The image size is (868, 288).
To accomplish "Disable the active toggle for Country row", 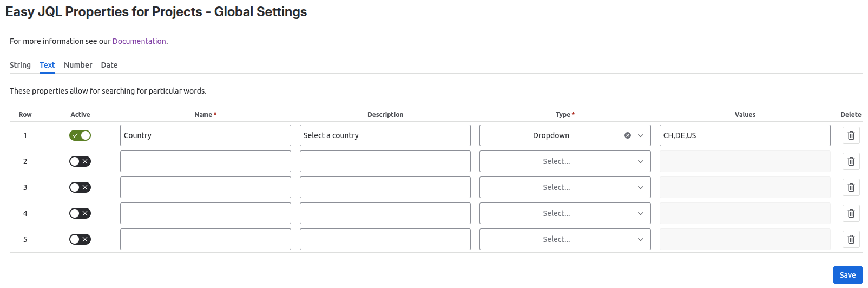I will pyautogui.click(x=80, y=135).
